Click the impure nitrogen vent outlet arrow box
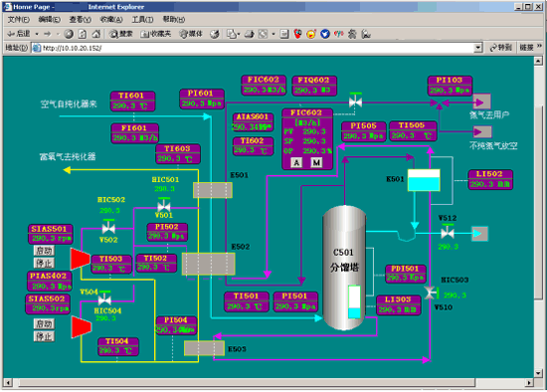Viewport: 547px width, 392px height. tap(482, 132)
